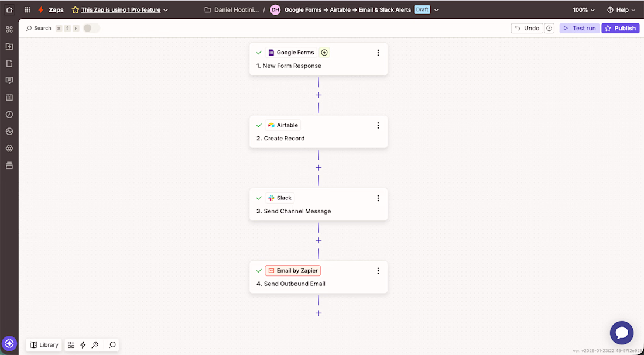Click the add-step grid icon in bottom toolbar

click(71, 345)
